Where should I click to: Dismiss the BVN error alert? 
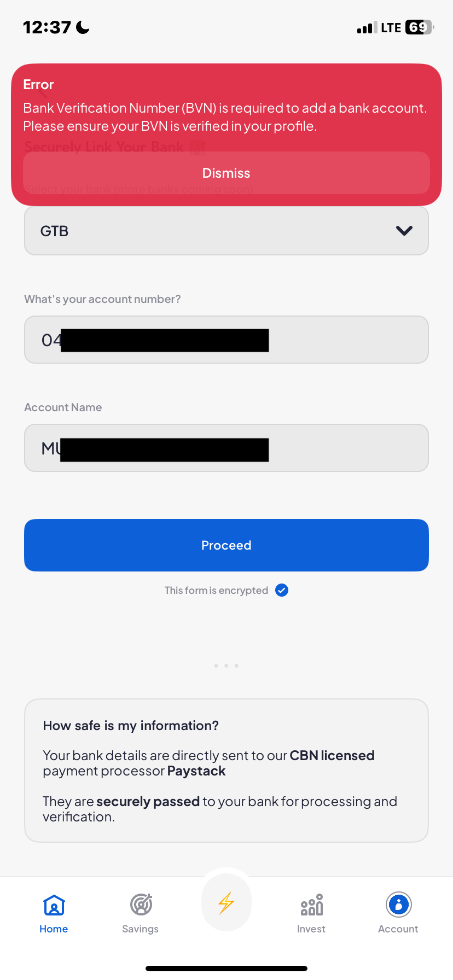pos(226,173)
